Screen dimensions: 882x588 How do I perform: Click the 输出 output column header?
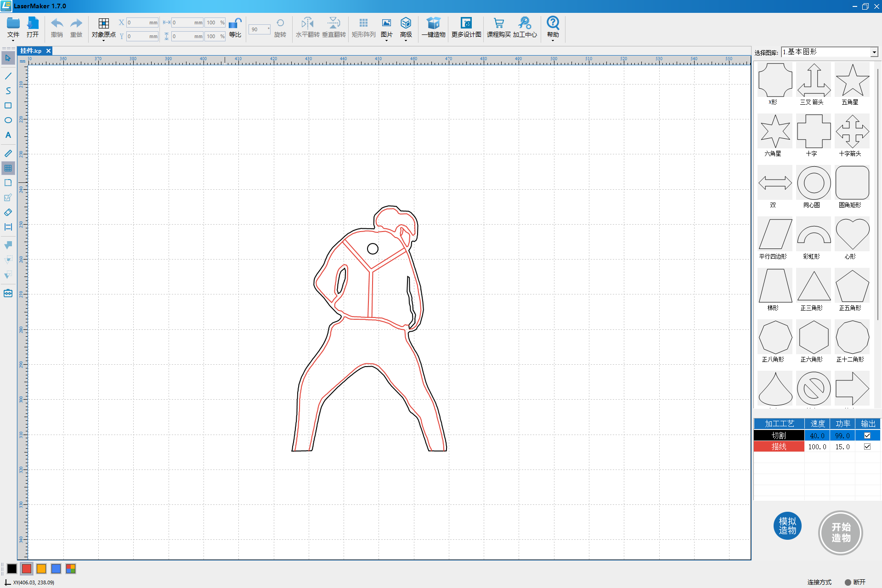pyautogui.click(x=868, y=424)
